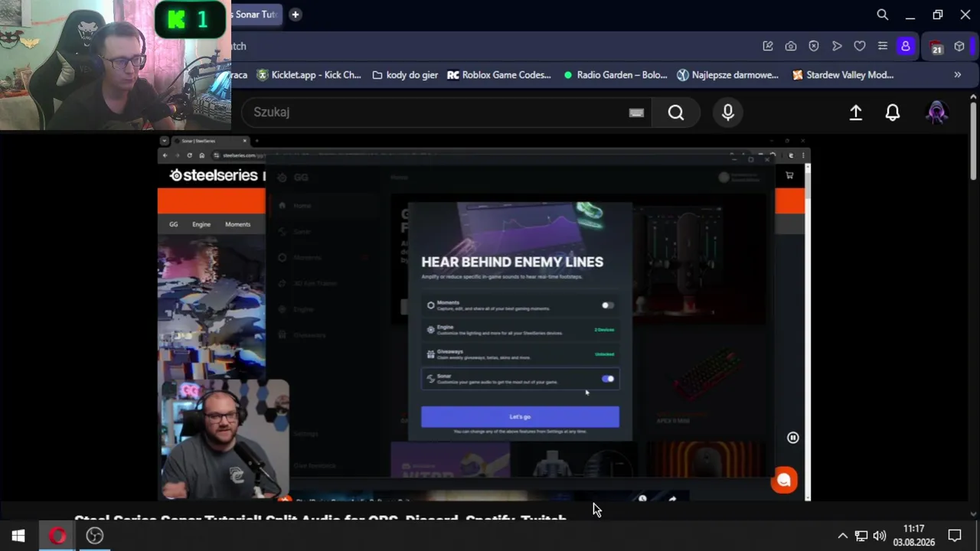Open the easy setup sliders icon
This screenshot has width=980, height=551.
[883, 46]
